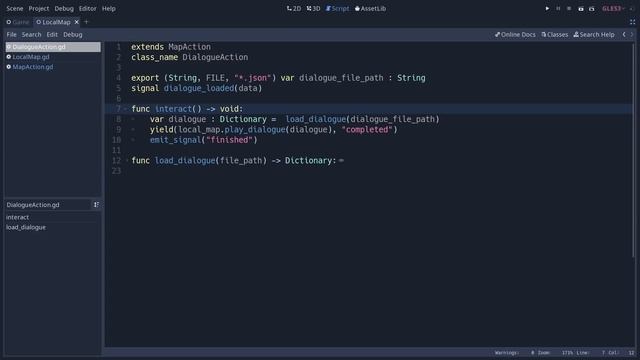Image resolution: width=640 pixels, height=360 pixels.
Task: Open the script editor Search menu
Action: pyautogui.click(x=31, y=35)
